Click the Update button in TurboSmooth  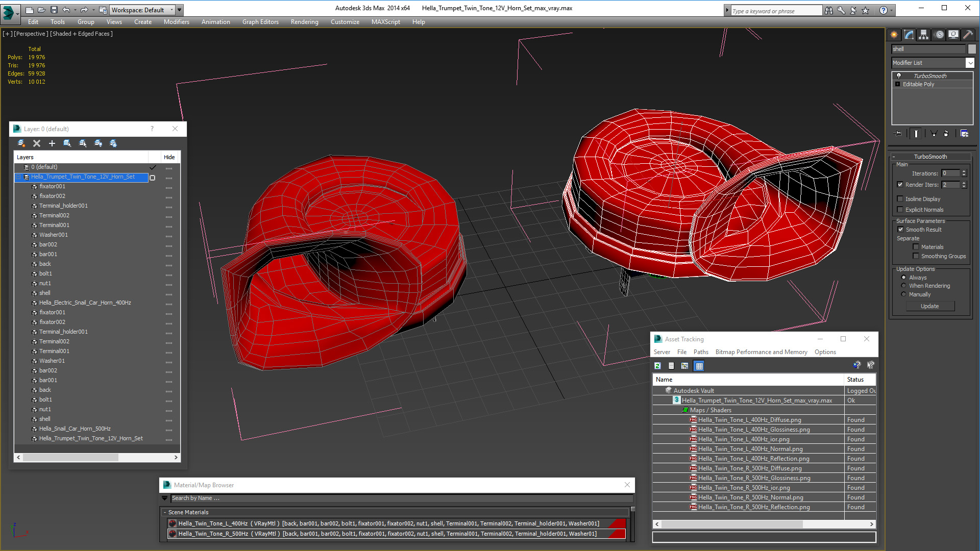930,306
